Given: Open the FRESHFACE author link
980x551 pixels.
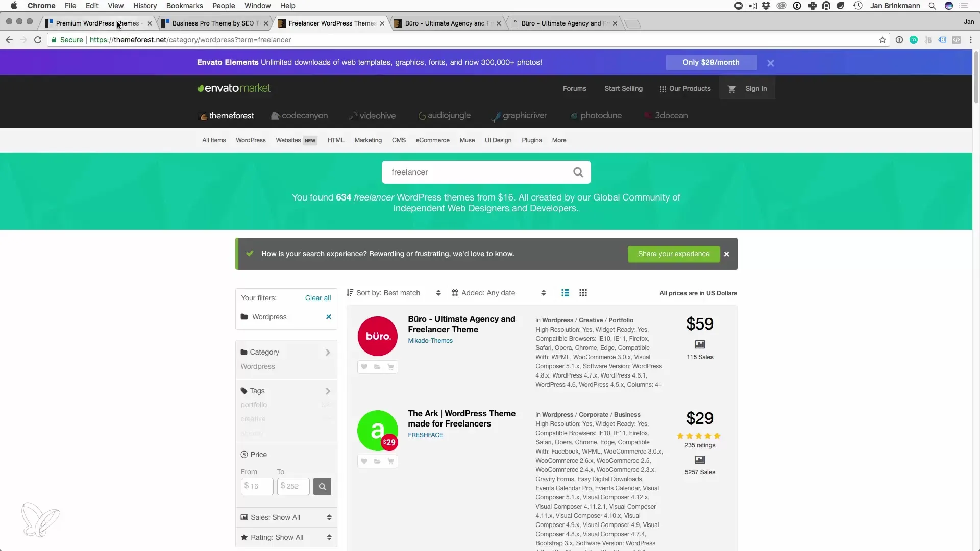Looking at the screenshot, I should coord(426,435).
